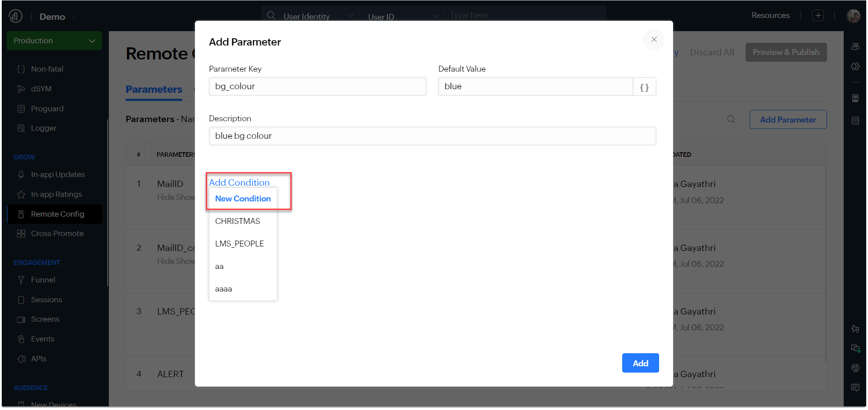Choose the CHRISTMAS condition
Viewport: 868px width, 410px height.
click(x=238, y=221)
